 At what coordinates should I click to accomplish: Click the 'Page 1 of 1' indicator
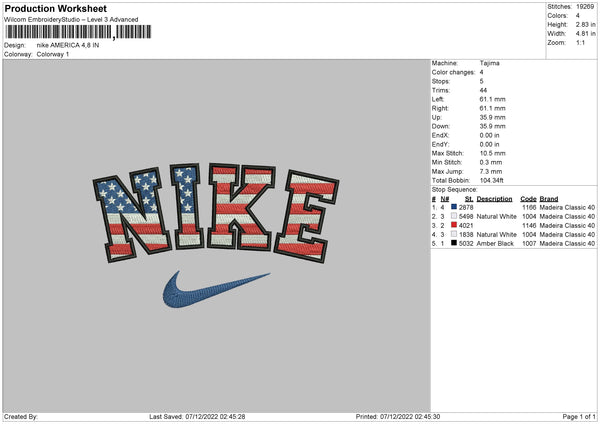[579, 417]
